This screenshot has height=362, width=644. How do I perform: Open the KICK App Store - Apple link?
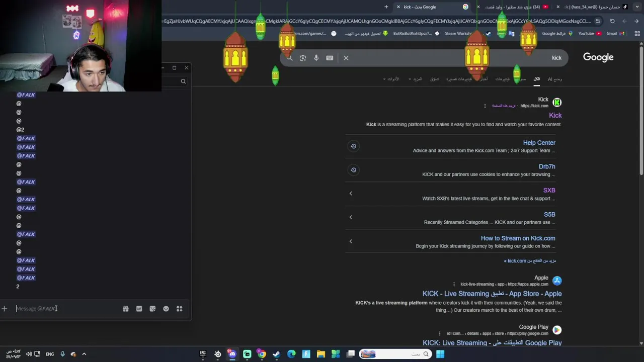pyautogui.click(x=492, y=294)
